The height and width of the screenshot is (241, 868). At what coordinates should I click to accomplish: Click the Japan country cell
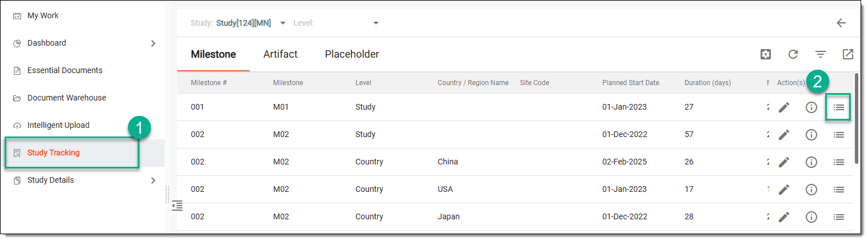click(x=449, y=217)
